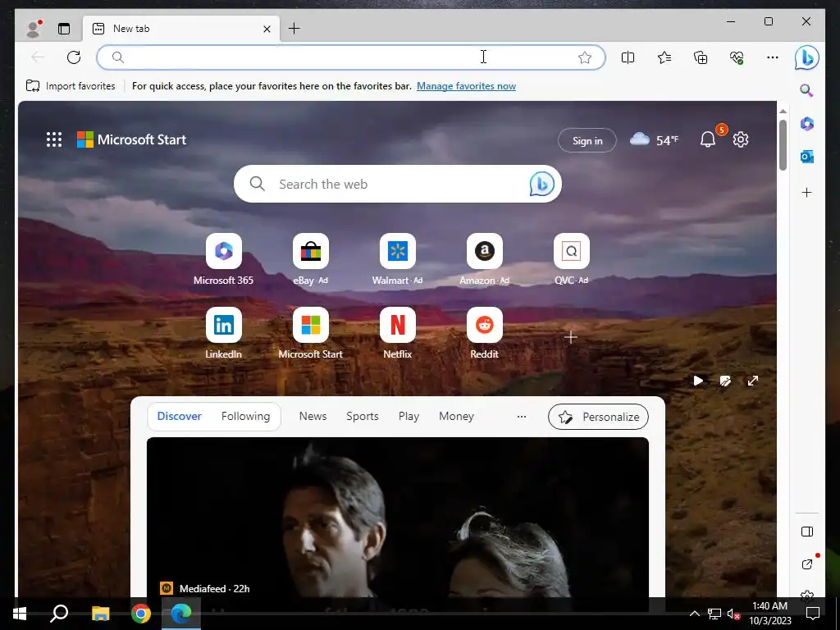840x630 pixels.
Task: Open the LinkedIn quick link
Action: click(223, 333)
